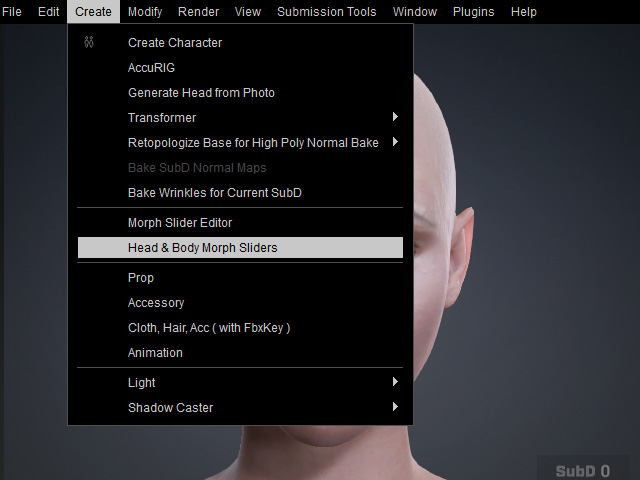
Task: Open the Plugins menu
Action: [x=473, y=11]
